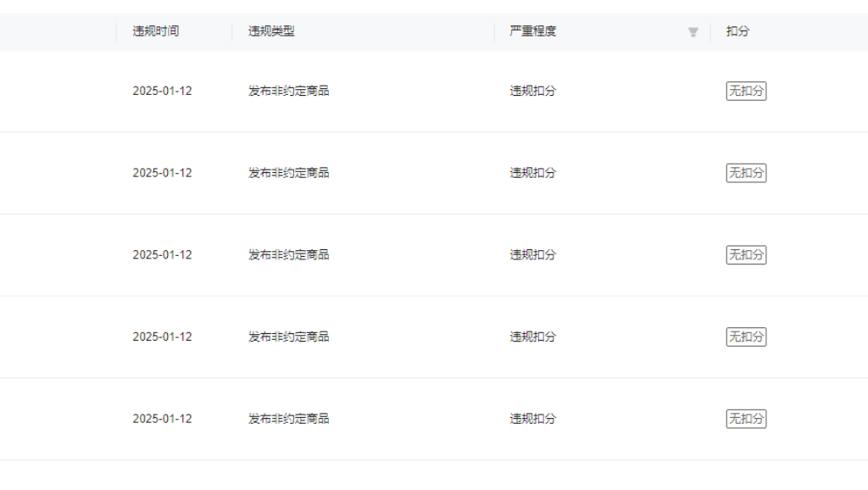
Task: Click 发布非约定商品 in the second row
Action: 288,173
